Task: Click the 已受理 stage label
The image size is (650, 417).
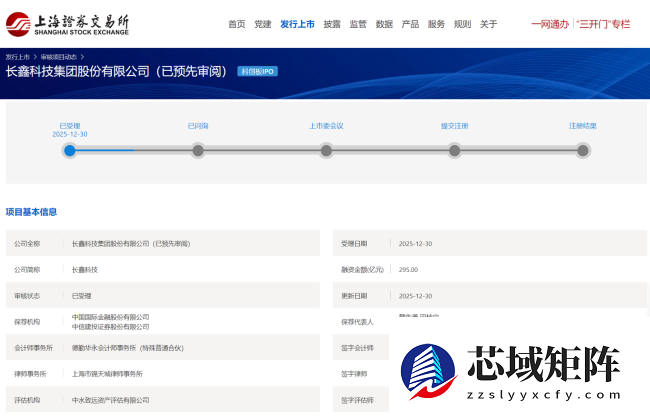Action: tap(70, 126)
